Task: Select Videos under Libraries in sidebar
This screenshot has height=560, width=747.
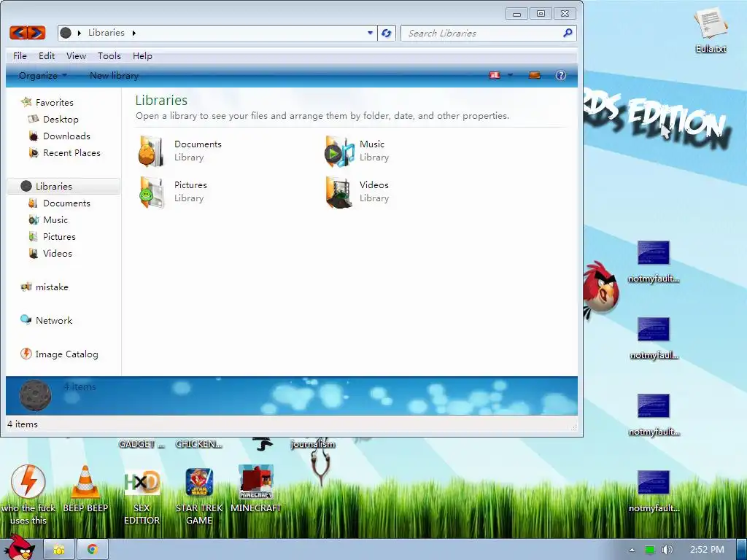Action: pyautogui.click(x=50, y=253)
